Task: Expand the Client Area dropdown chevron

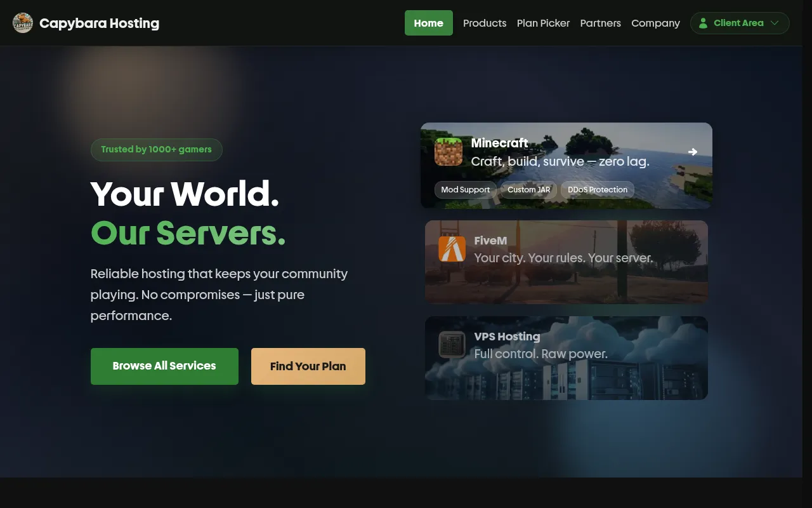Action: coord(775,23)
